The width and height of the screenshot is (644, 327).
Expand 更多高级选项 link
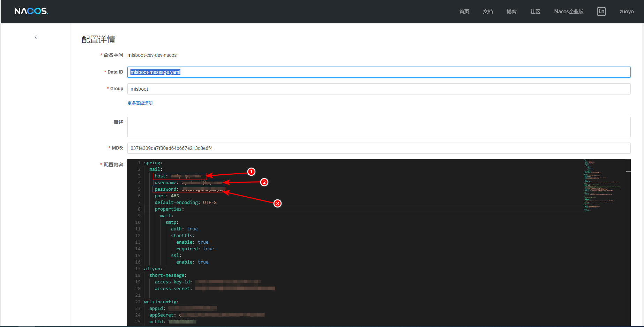coord(140,103)
